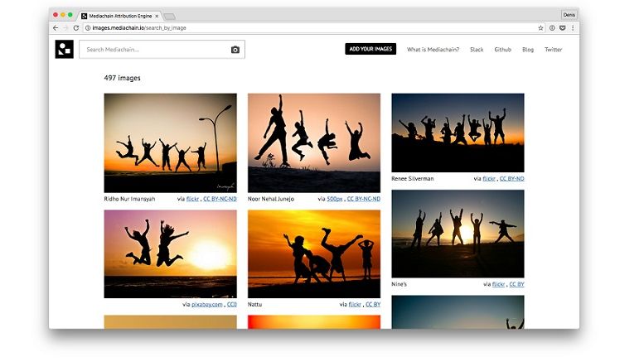
Task: Click flickr link under Ridho Nur Imansyah
Action: click(x=192, y=199)
